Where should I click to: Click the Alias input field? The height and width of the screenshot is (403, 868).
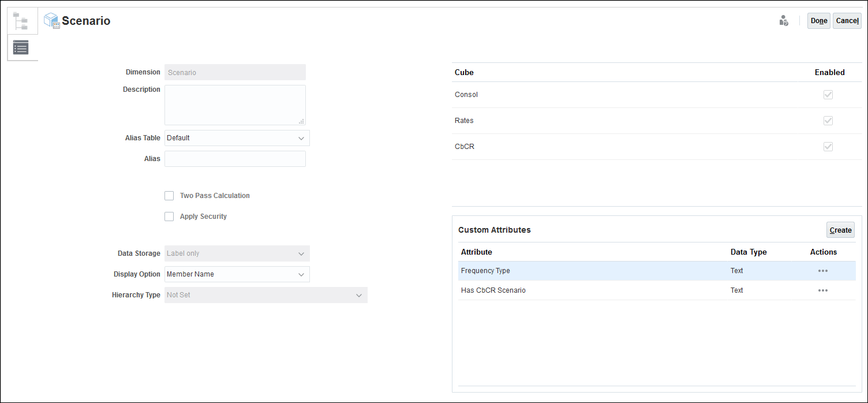235,159
